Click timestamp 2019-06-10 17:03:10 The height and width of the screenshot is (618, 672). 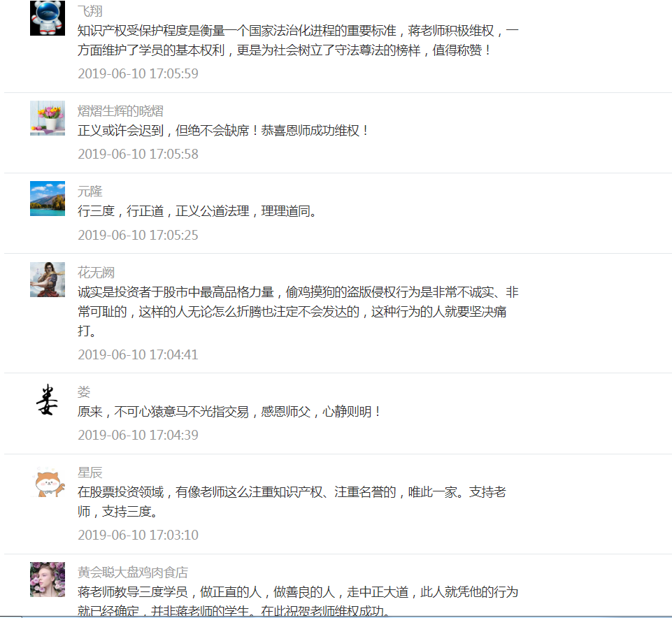(x=138, y=536)
